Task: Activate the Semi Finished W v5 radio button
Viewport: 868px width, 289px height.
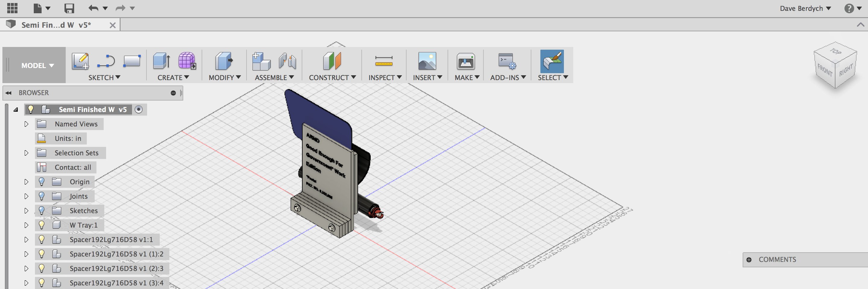Action: coord(139,109)
